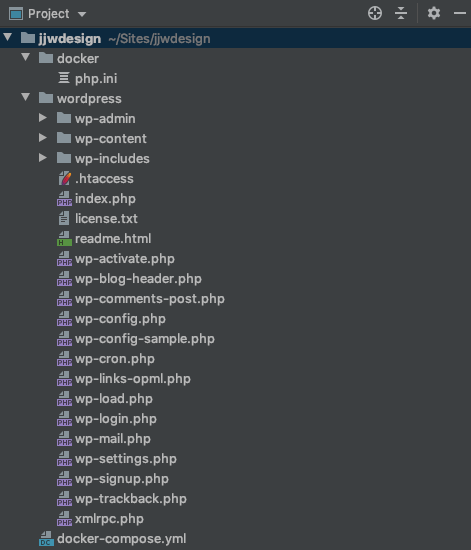Viewport: 471px width, 550px height.
Task: Click the readme.html HTML icon
Action: coord(65,239)
